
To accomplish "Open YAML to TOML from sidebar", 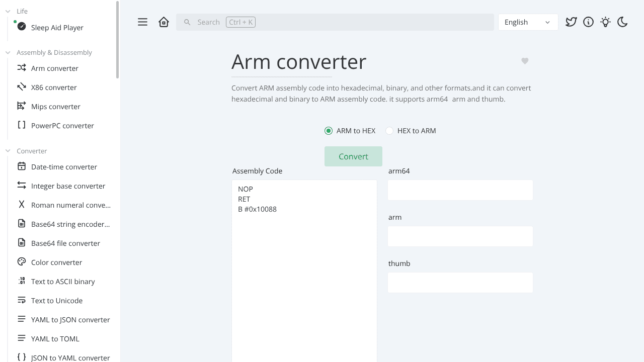I will point(55,339).
